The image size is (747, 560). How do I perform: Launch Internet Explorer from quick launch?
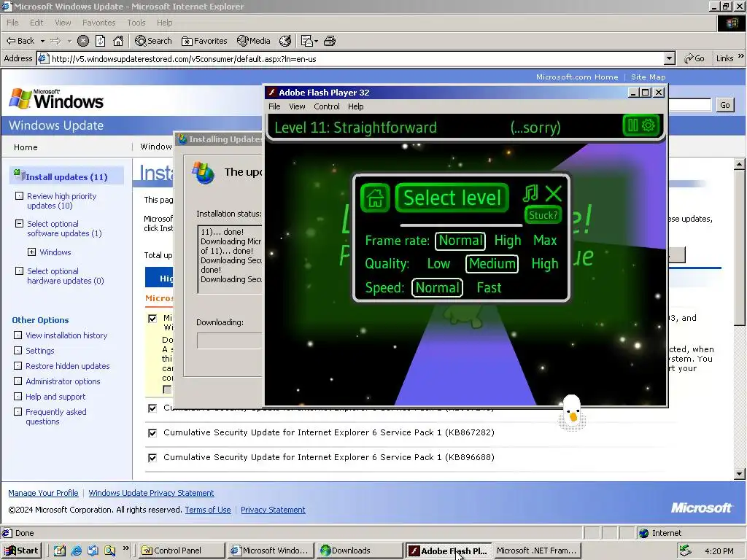76,551
